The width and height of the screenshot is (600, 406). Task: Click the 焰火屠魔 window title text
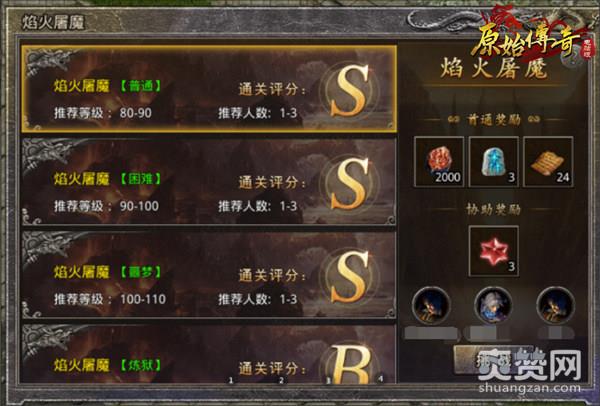pos(53,23)
